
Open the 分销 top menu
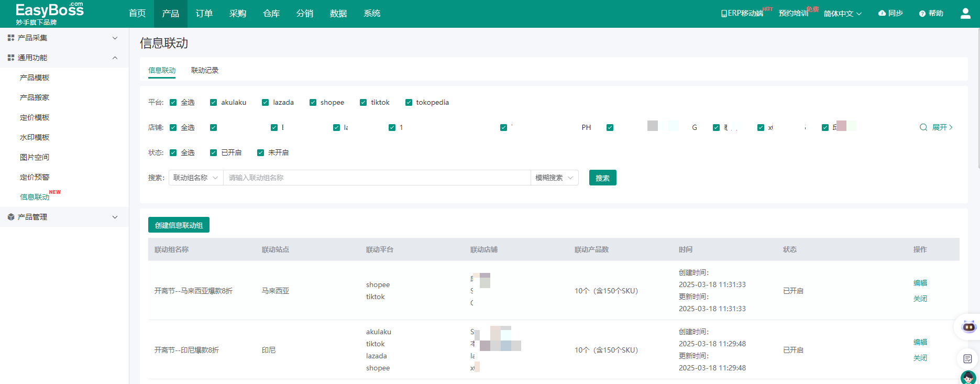click(305, 14)
